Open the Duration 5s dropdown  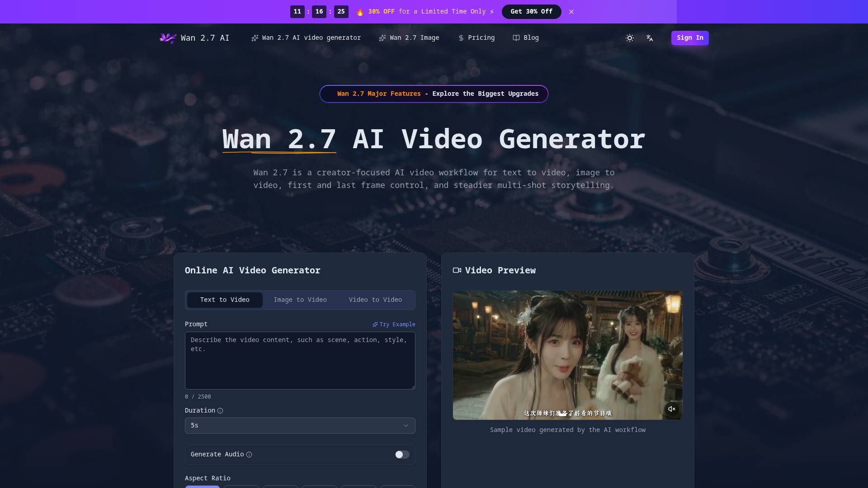click(300, 426)
